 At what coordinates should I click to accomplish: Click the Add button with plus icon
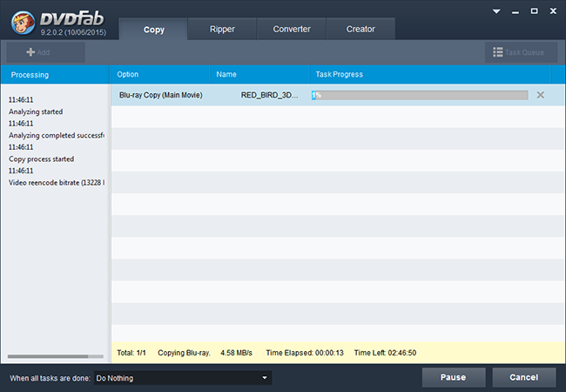point(46,52)
